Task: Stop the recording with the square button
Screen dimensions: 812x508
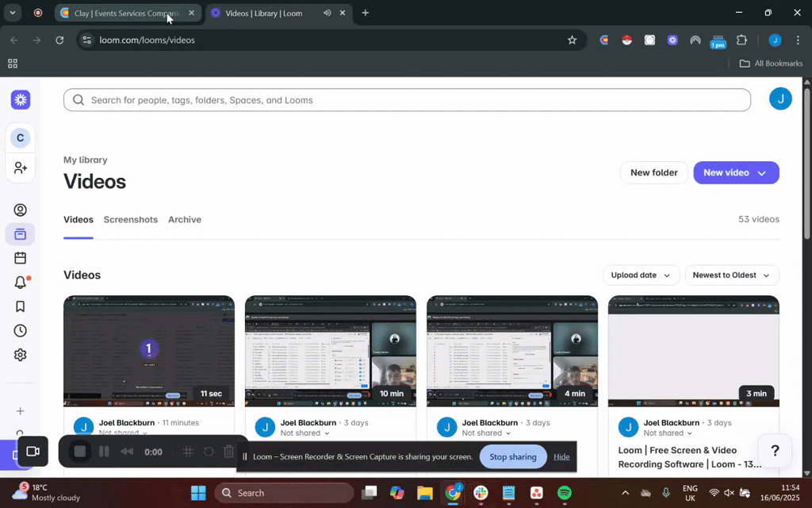Action: pyautogui.click(x=79, y=452)
